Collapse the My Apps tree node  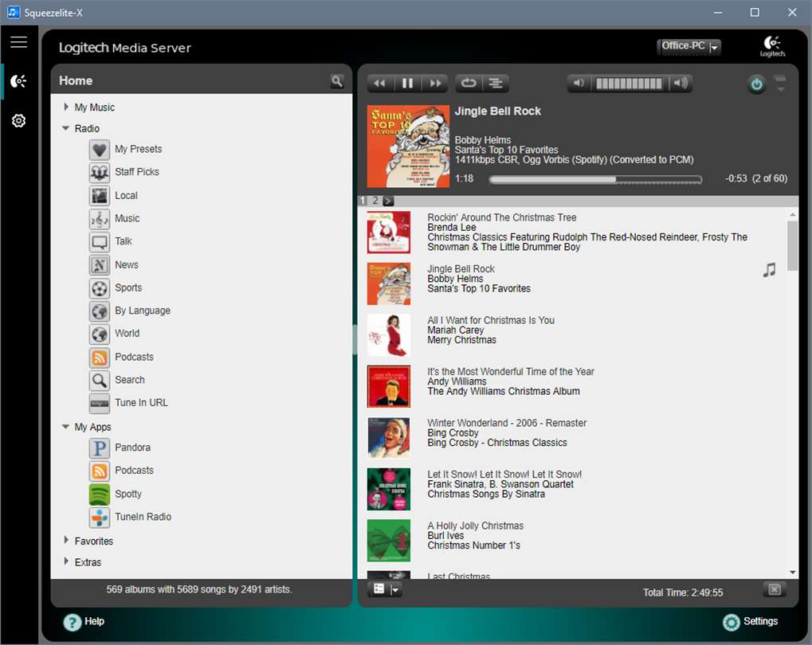pos(66,427)
